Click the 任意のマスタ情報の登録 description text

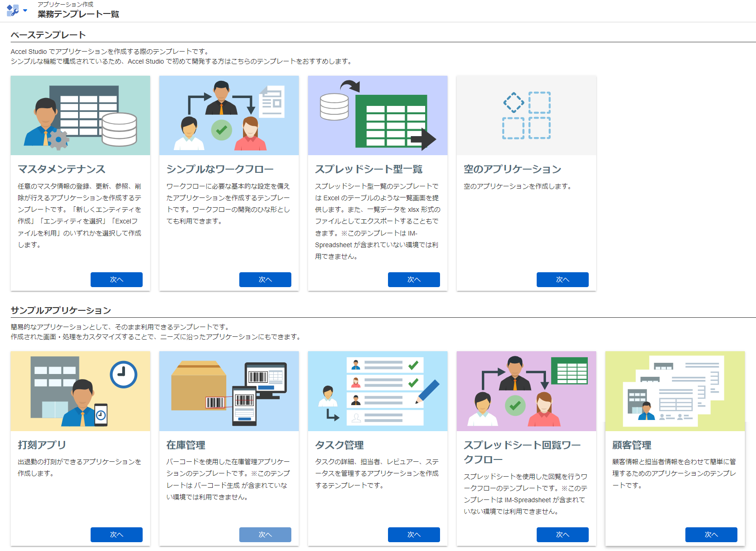tap(79, 216)
